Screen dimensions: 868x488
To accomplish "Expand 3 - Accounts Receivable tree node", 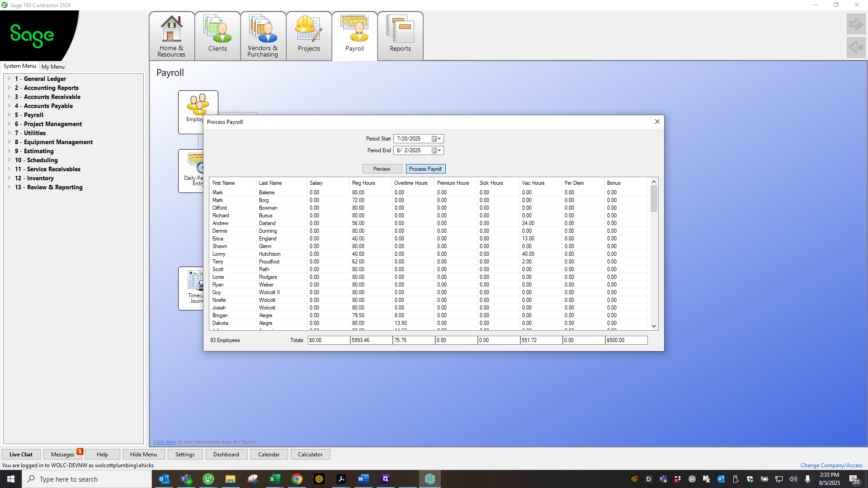I will 9,97.
